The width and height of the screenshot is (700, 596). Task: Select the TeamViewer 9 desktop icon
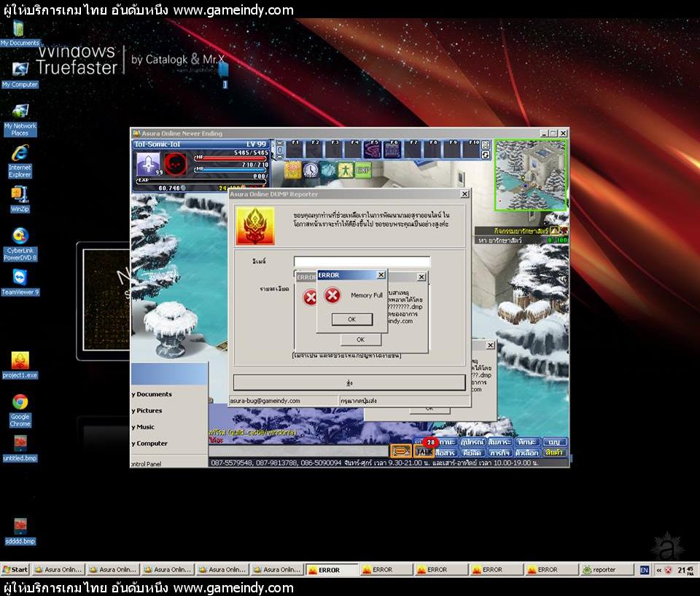coord(20,283)
